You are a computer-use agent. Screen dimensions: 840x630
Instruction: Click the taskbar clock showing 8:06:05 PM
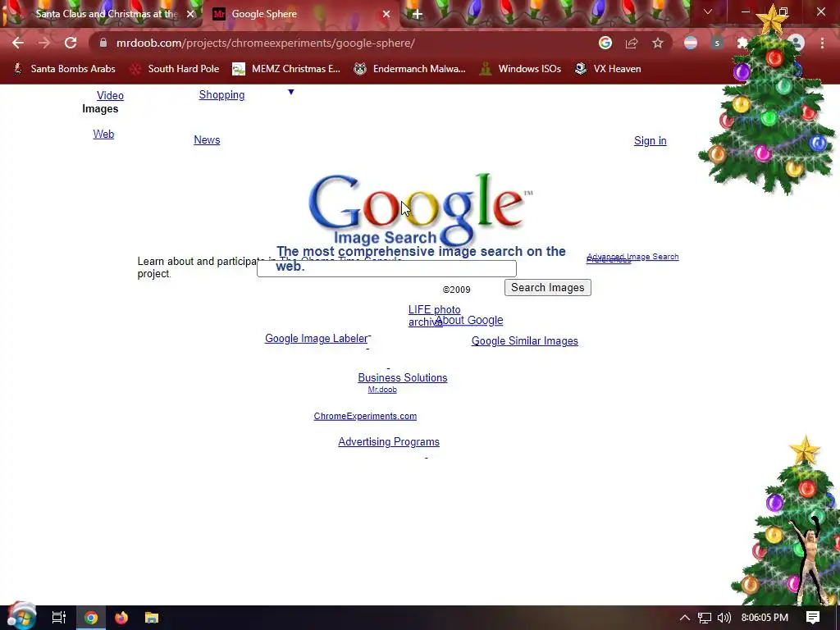[x=765, y=618]
